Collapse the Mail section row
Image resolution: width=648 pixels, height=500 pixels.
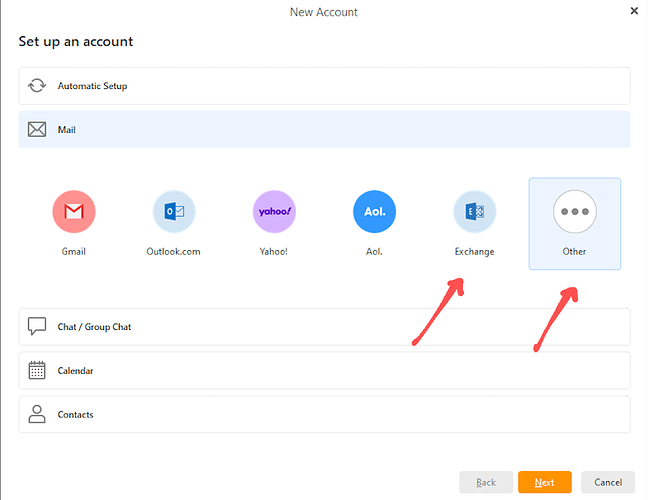click(324, 129)
